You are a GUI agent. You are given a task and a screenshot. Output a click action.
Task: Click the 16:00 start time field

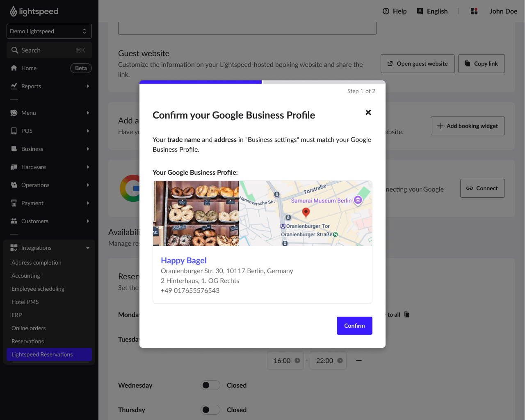[285, 361]
